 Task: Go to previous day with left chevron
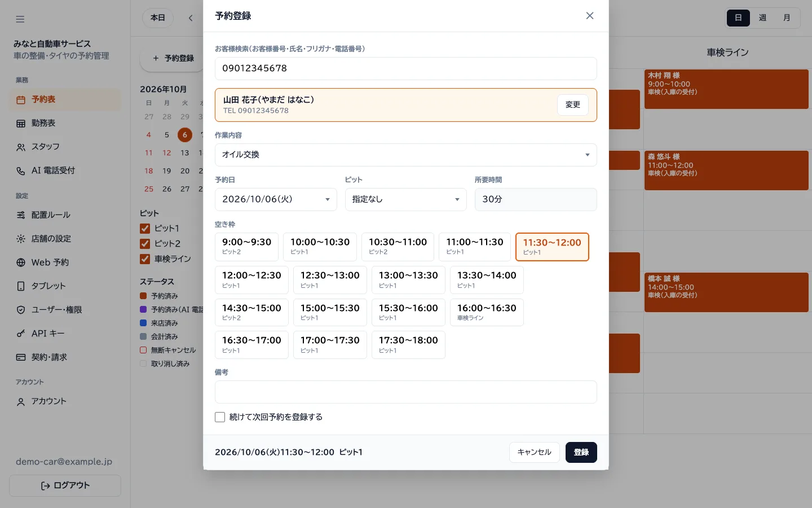tap(191, 18)
